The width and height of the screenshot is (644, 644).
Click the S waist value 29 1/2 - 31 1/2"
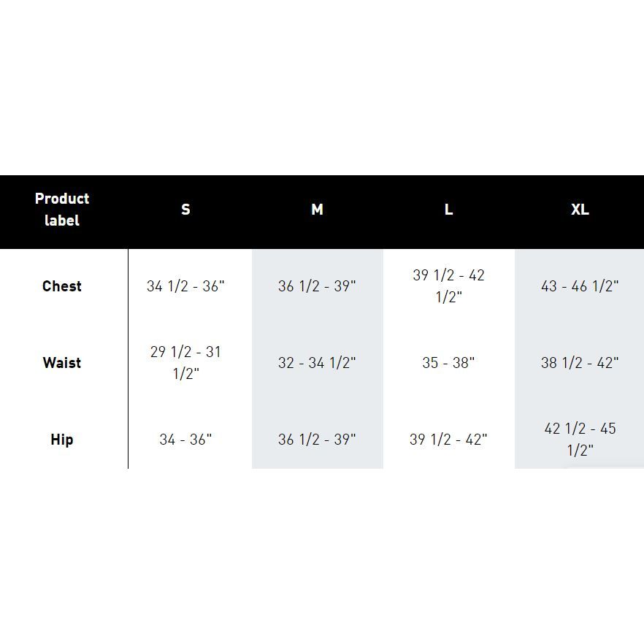185,363
